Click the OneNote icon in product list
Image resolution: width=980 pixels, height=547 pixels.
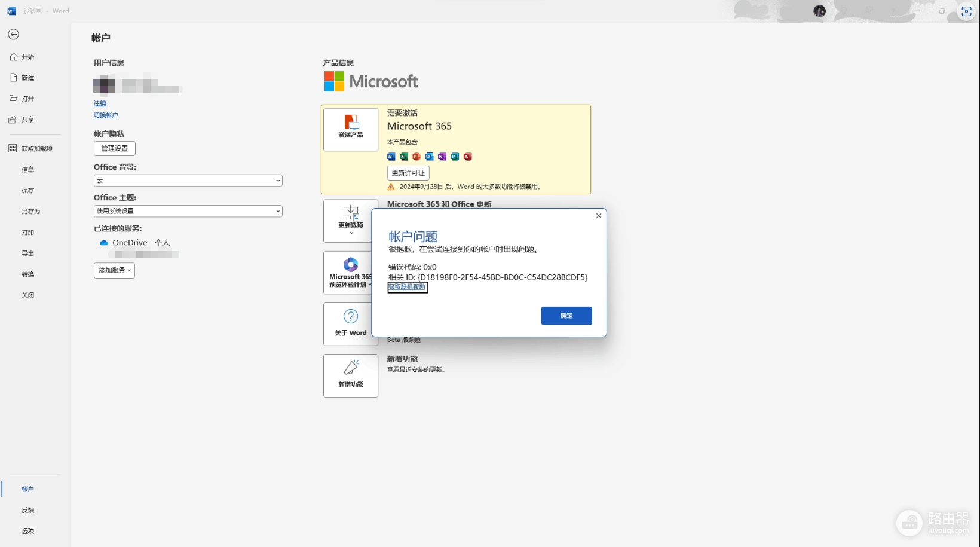click(x=442, y=157)
